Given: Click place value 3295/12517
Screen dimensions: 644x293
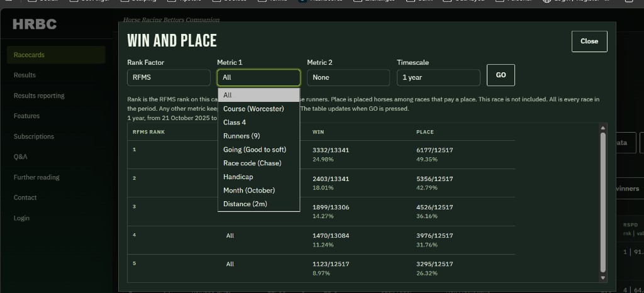Looking at the screenshot, I should [435, 264].
